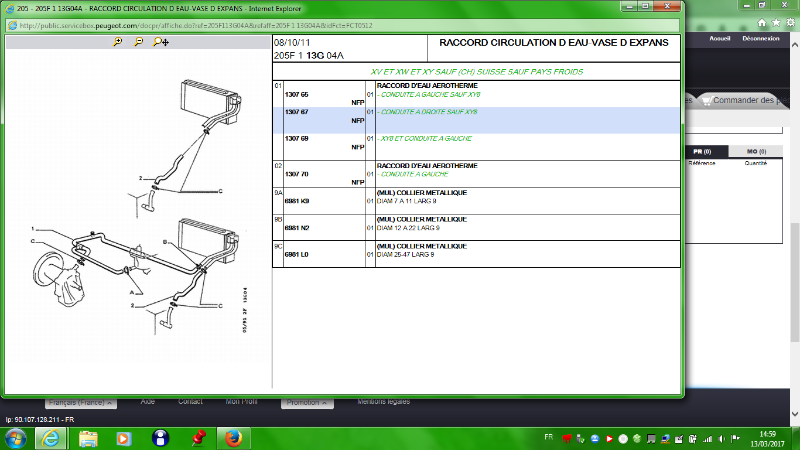Click the FR language indicator

point(548,437)
